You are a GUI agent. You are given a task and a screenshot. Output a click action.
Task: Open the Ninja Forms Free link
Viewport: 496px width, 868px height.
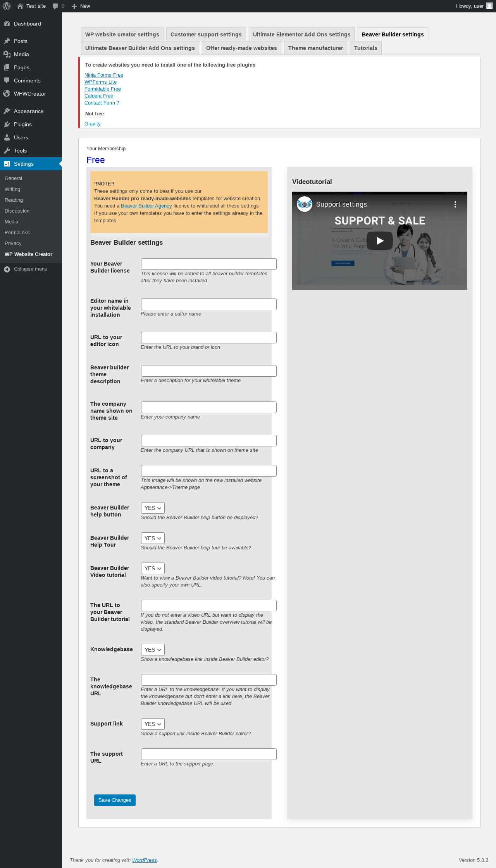click(x=104, y=75)
